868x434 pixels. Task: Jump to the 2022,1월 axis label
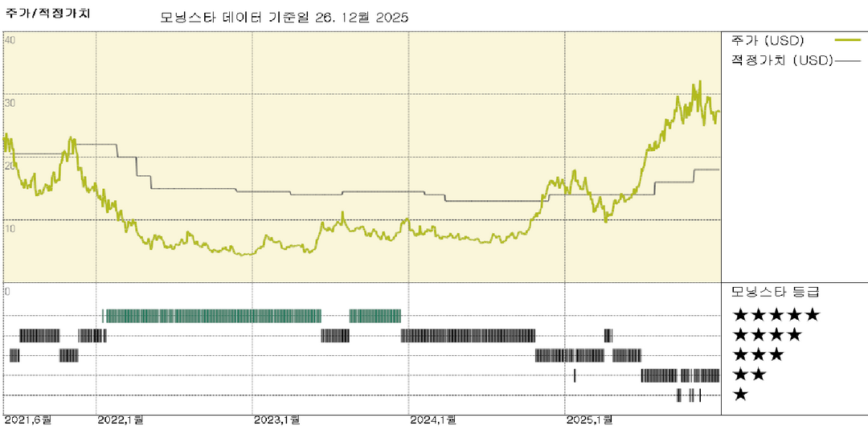pyautogui.click(x=120, y=420)
